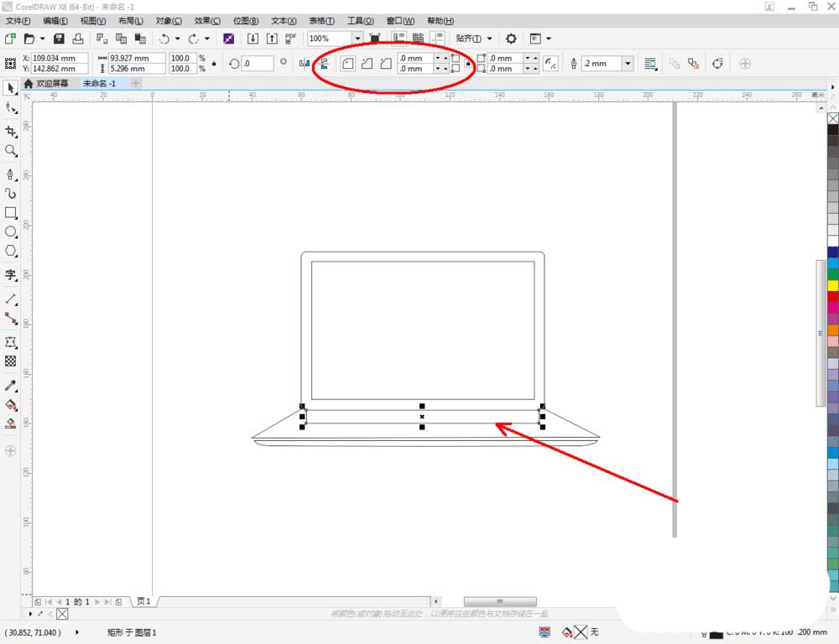Click the Export icon
This screenshot has width=839, height=644.
coord(272,39)
